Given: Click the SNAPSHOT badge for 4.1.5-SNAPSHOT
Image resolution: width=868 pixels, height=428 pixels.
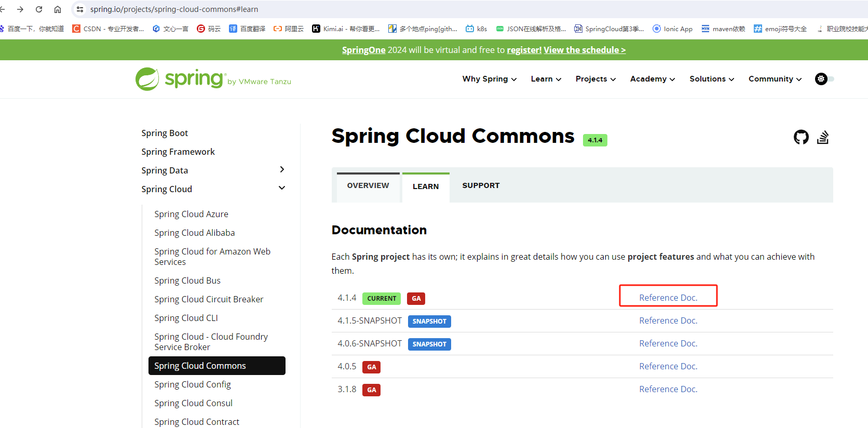Looking at the screenshot, I should tap(429, 322).
